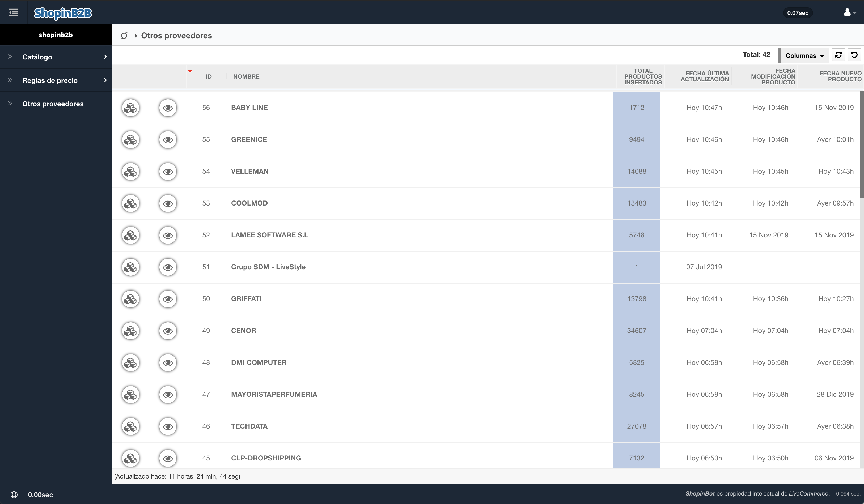Click the Actualizado hace status text
The height and width of the screenshot is (504, 864).
[x=177, y=476]
